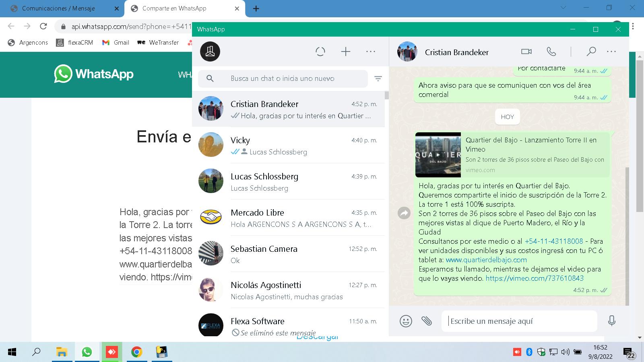Click the AnyDesk taskbar icon
This screenshot has width=644, height=362.
point(111,352)
